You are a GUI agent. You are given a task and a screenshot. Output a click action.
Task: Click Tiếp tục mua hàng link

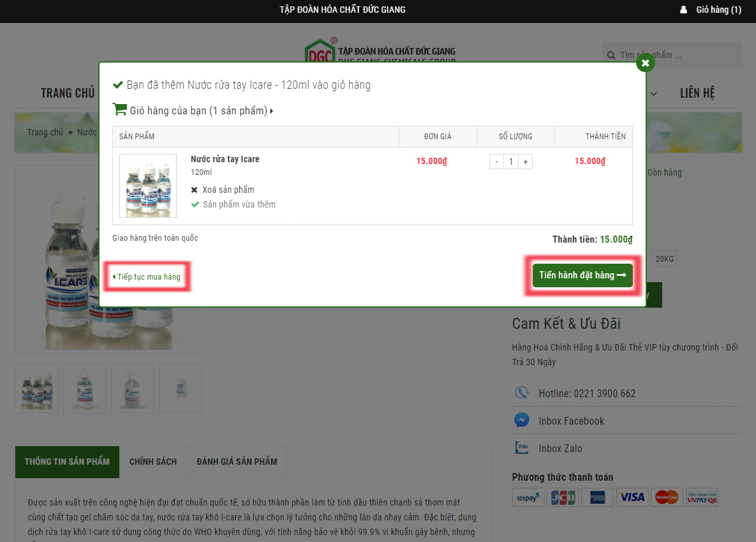147,276
